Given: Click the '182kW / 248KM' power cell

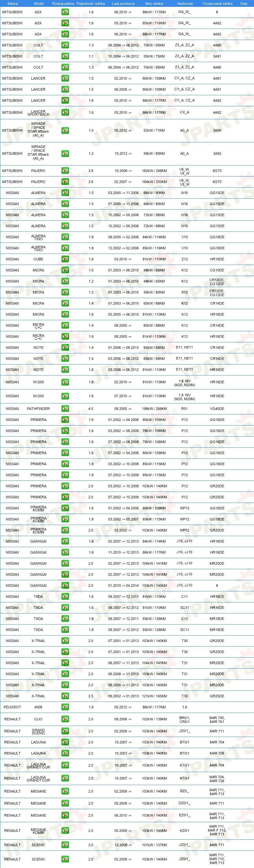Looking at the screenshot, I should click(154, 171).
